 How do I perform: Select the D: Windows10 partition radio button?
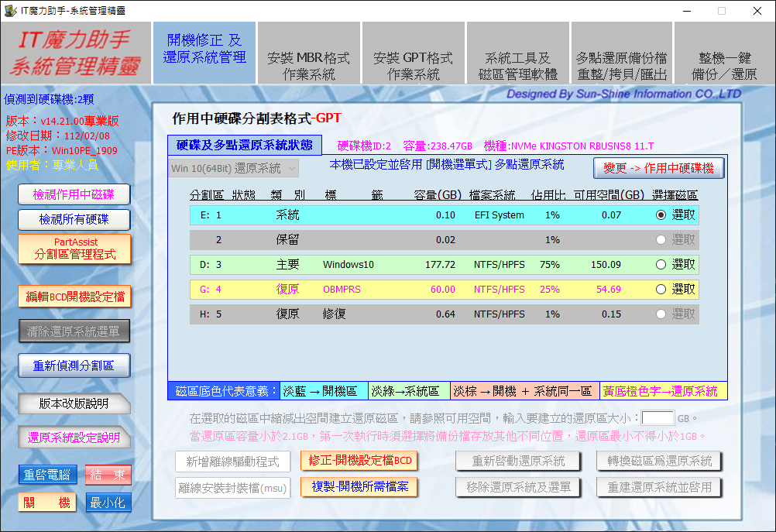pos(661,265)
